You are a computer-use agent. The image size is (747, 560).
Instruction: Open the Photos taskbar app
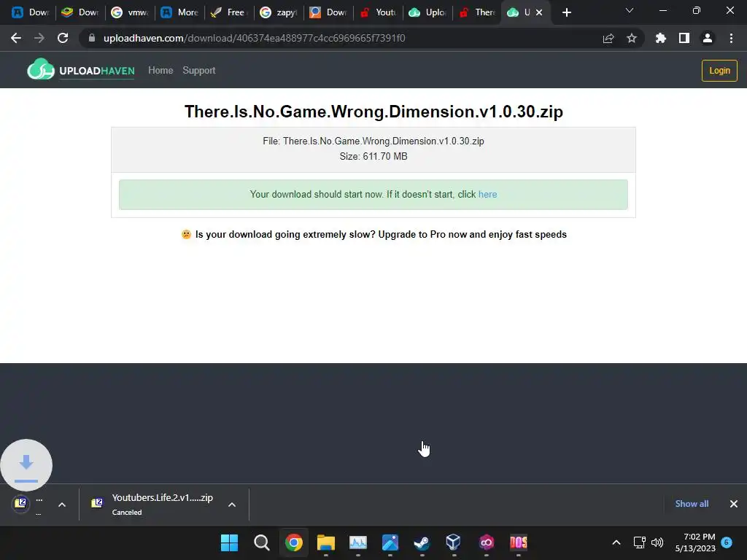pyautogui.click(x=390, y=542)
